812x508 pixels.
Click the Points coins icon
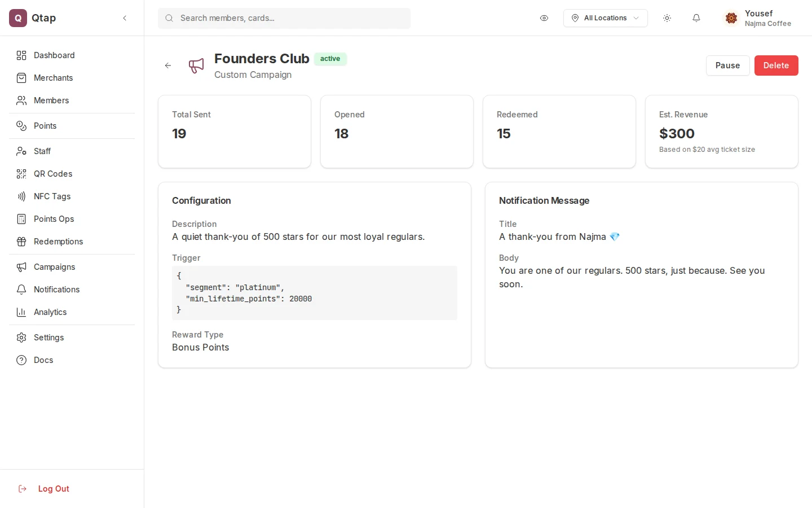(21, 126)
